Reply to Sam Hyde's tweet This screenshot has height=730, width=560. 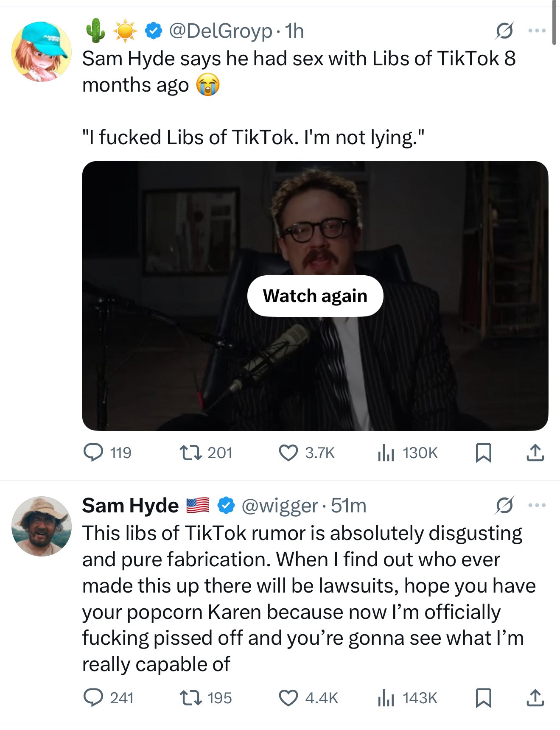click(x=93, y=697)
